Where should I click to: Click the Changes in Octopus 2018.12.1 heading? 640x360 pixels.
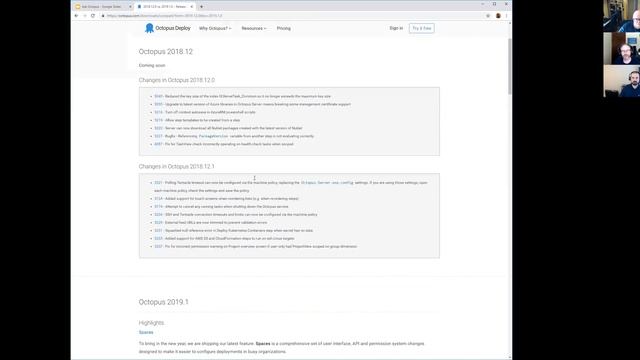[x=176, y=167]
